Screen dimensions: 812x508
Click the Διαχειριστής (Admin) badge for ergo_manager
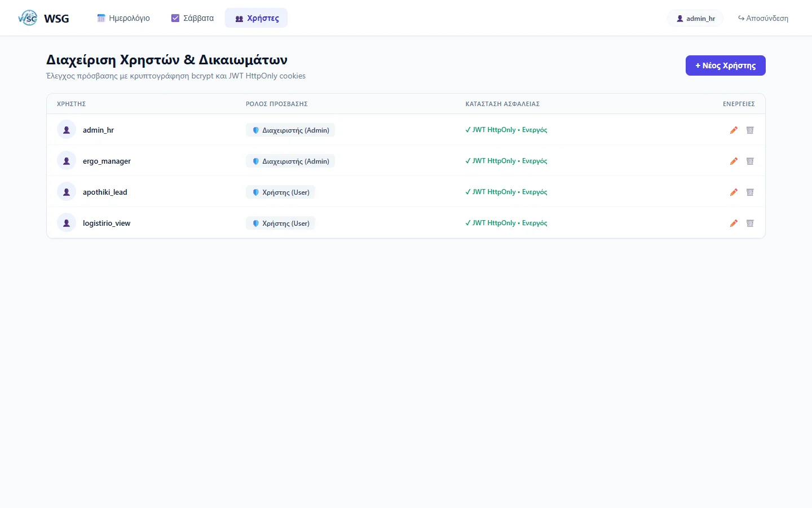(290, 161)
